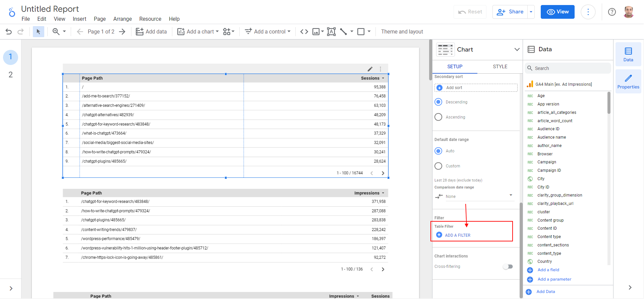This screenshot has height=299, width=644.
Task: Go to the next report page
Action: pyautogui.click(x=122, y=31)
